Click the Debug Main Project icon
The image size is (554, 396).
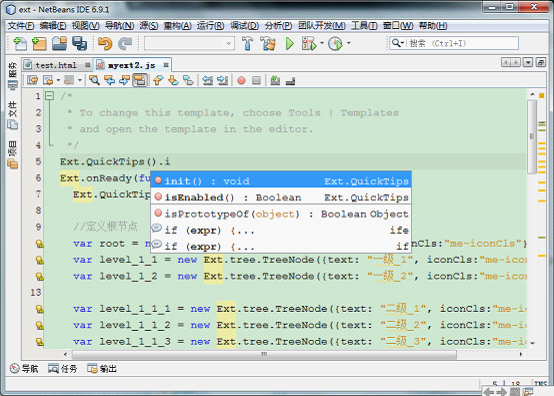tap(309, 43)
